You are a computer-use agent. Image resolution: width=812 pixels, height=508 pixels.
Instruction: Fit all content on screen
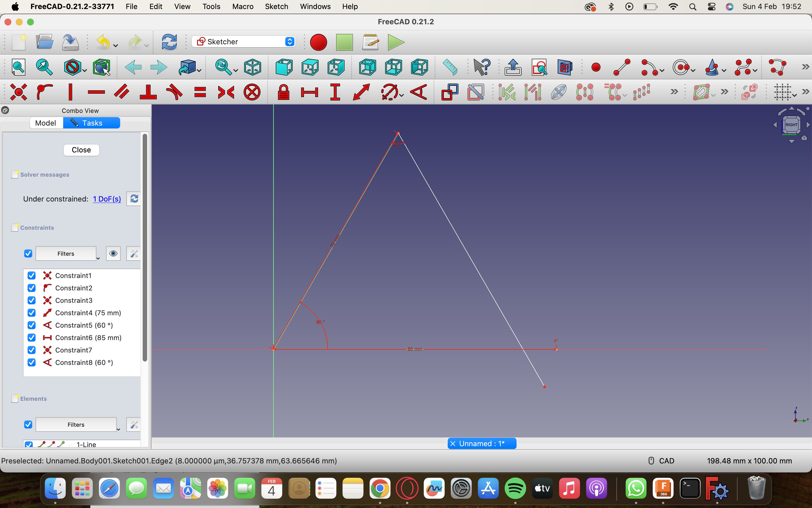tap(18, 67)
